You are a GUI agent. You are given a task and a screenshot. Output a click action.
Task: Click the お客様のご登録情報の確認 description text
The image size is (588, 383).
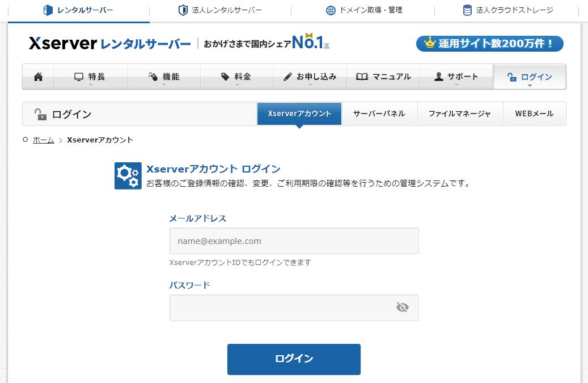(308, 183)
